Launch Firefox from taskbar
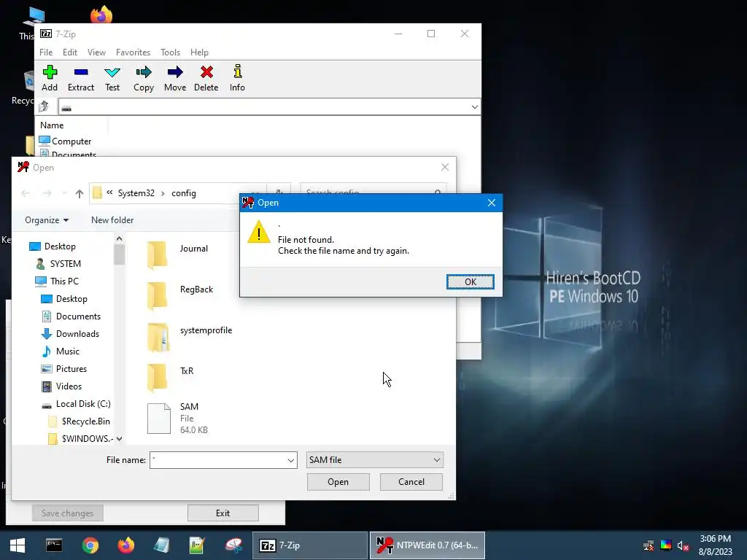The height and width of the screenshot is (560, 747). [x=125, y=545]
